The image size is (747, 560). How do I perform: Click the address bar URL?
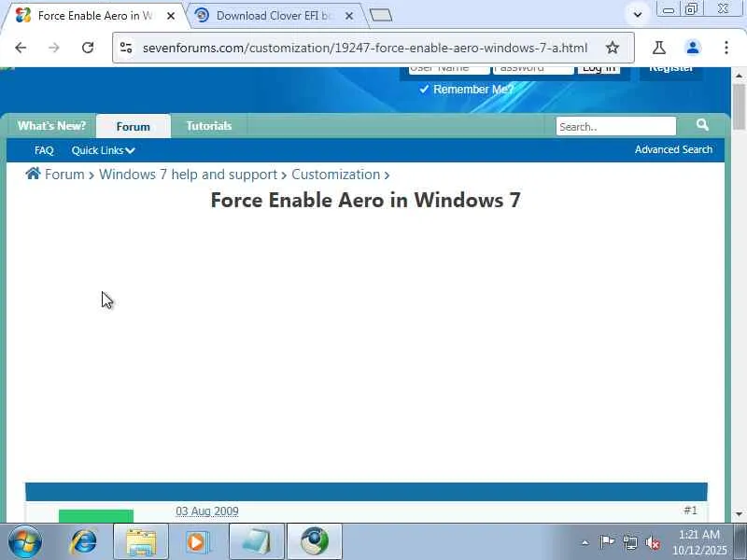pos(365,48)
